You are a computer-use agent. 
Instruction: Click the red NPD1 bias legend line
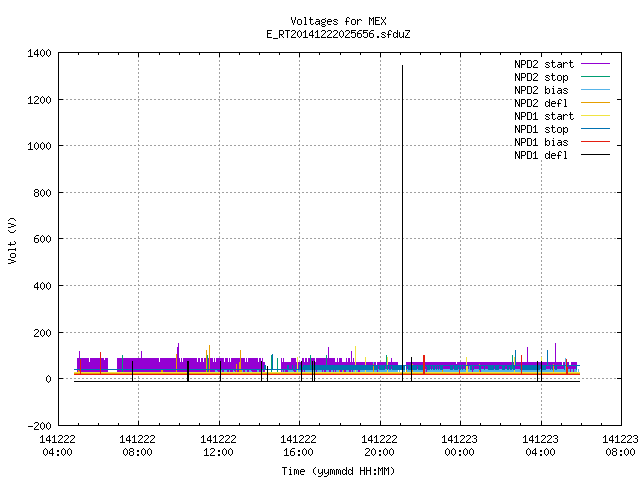pyautogui.click(x=596, y=142)
